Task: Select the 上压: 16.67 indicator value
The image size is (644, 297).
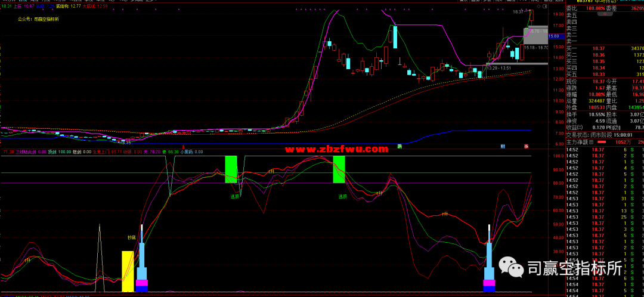Action: pyautogui.click(x=24, y=6)
